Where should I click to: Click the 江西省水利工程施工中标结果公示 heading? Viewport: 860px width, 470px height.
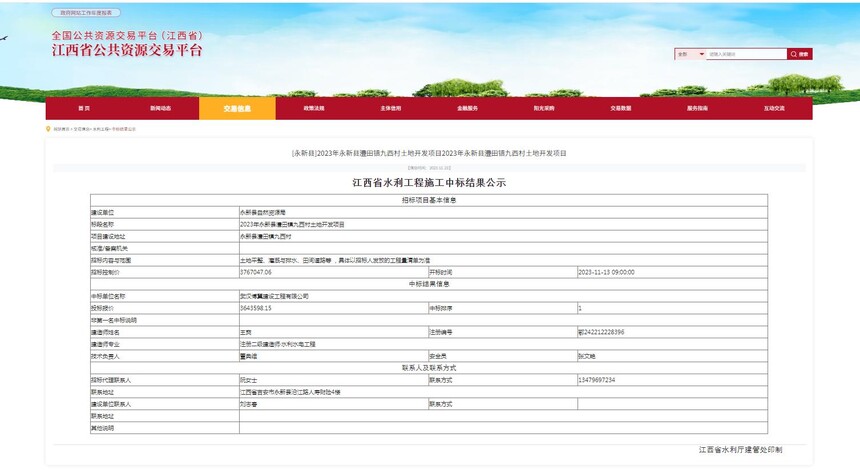(429, 183)
